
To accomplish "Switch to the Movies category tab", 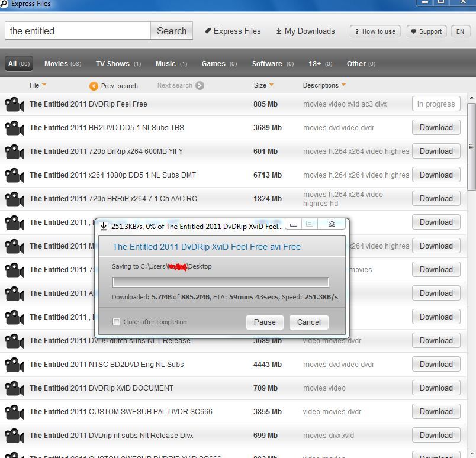I will pyautogui.click(x=63, y=64).
